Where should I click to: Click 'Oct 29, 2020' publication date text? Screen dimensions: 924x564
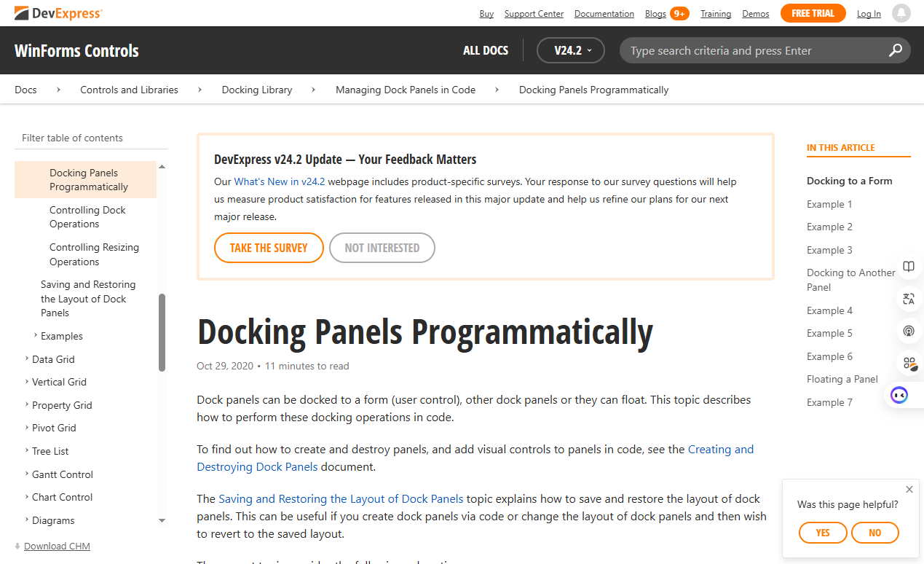225,366
